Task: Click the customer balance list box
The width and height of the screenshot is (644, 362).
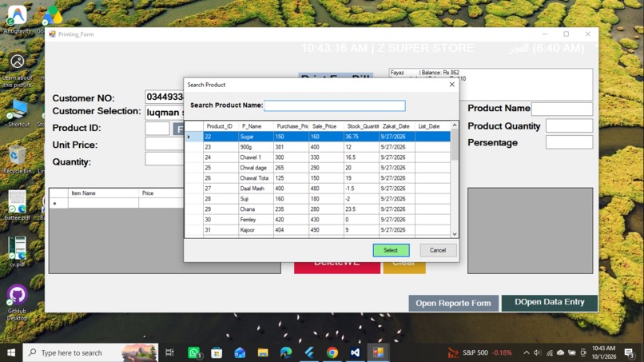Action: coord(491,84)
